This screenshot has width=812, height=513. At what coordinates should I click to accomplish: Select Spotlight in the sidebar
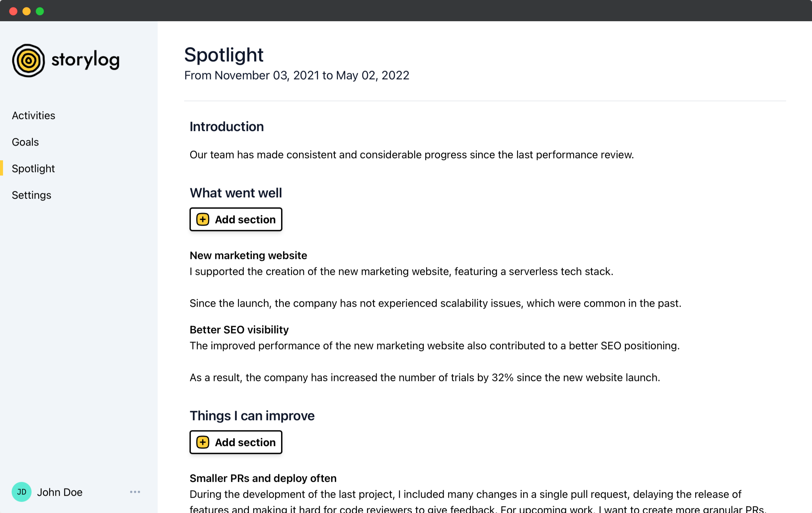pyautogui.click(x=33, y=168)
